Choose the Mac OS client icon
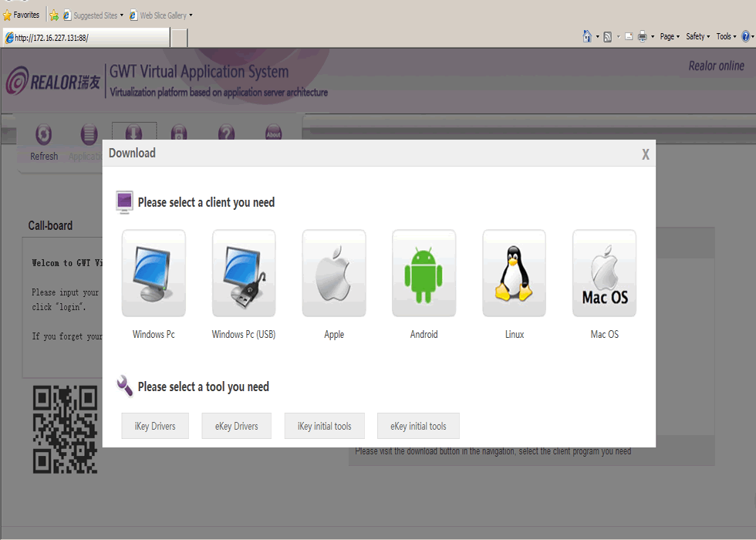This screenshot has height=540, width=756. (604, 273)
